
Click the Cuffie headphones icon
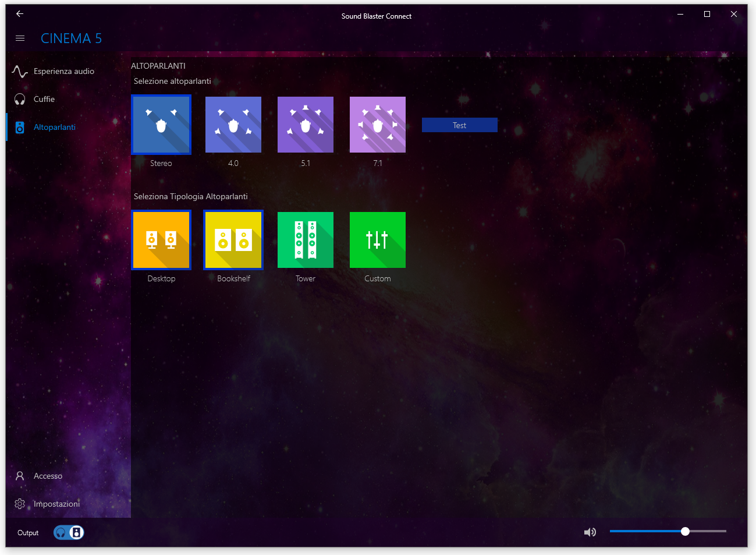(20, 100)
